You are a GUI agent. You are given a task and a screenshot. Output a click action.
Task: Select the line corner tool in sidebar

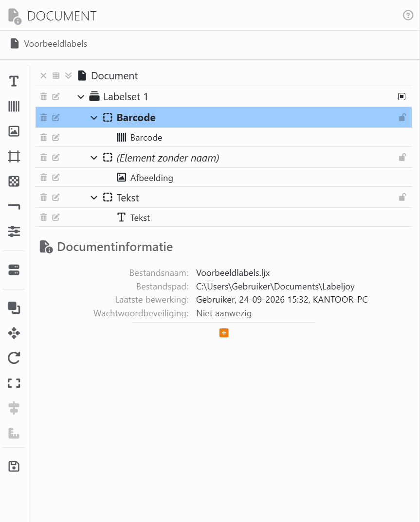click(14, 207)
